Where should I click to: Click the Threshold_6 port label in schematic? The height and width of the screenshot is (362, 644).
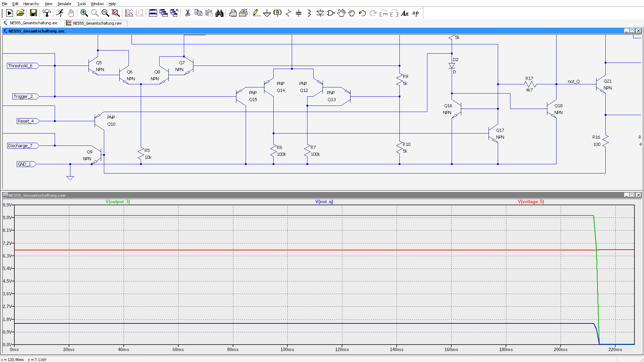[20, 66]
